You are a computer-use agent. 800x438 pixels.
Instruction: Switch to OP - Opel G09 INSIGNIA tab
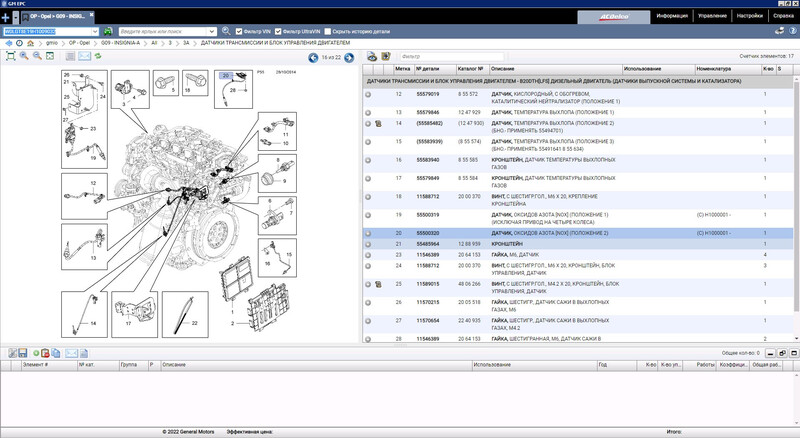pyautogui.click(x=57, y=16)
